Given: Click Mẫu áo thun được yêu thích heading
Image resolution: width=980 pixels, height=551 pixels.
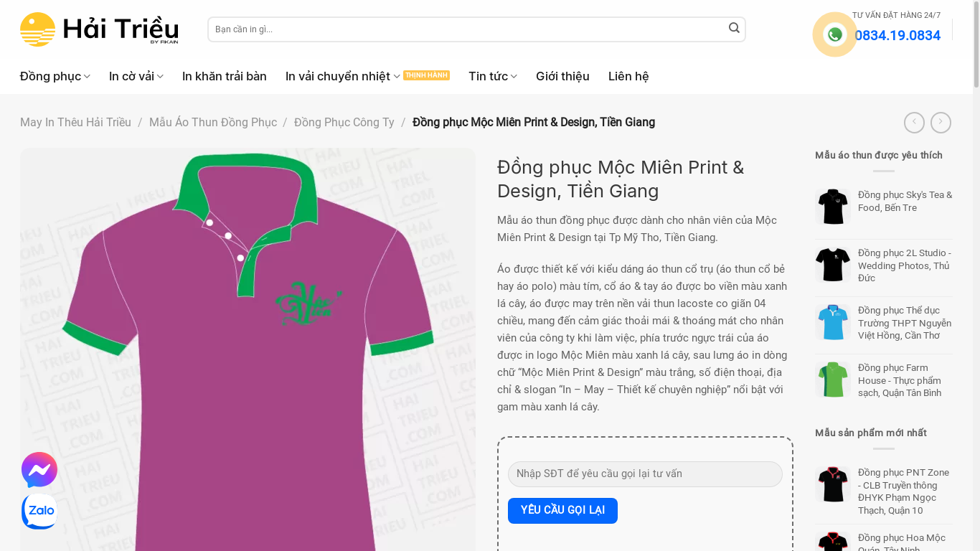Looking at the screenshot, I should 879,155.
